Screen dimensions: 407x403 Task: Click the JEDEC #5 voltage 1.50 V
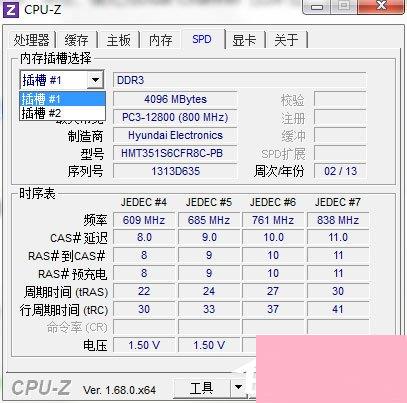209,345
